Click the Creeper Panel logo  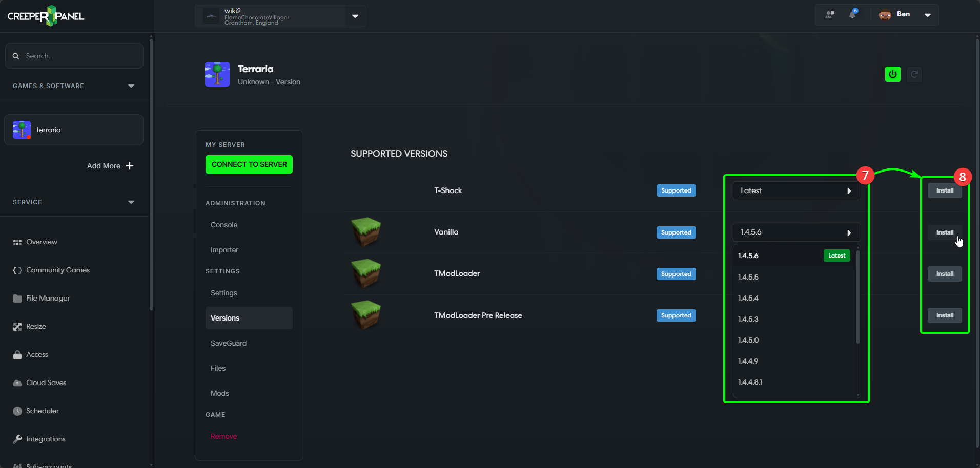(x=46, y=16)
